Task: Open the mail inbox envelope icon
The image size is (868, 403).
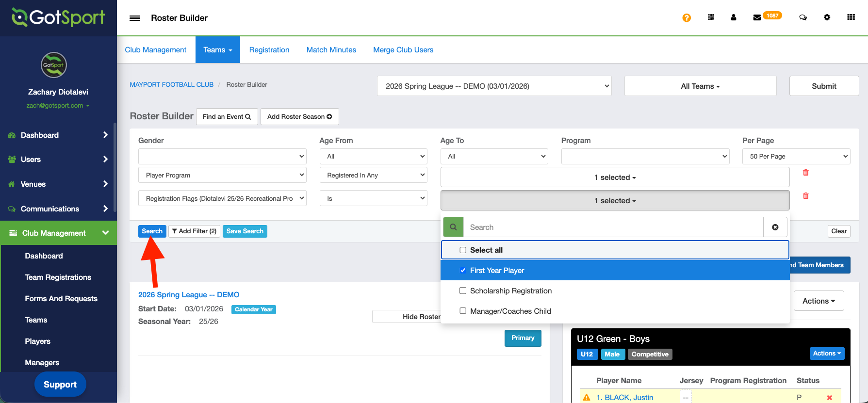Action: tap(756, 17)
